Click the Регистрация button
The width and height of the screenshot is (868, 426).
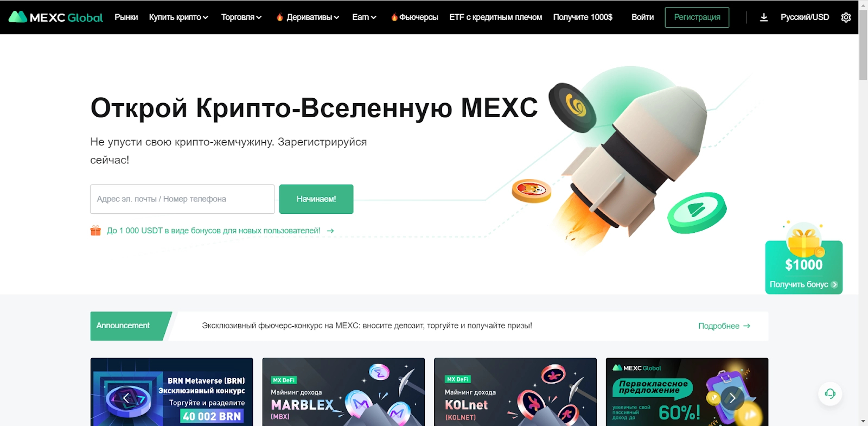pos(697,17)
